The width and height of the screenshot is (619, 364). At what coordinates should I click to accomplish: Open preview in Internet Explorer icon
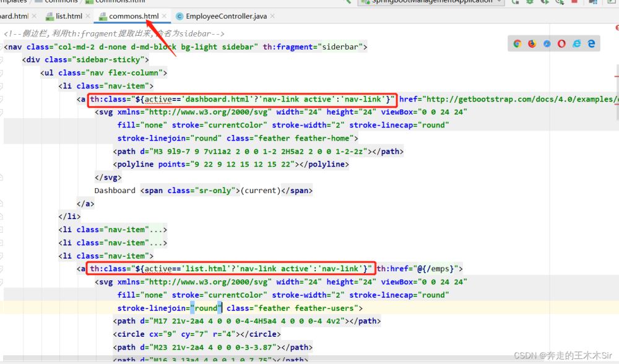[x=577, y=43]
